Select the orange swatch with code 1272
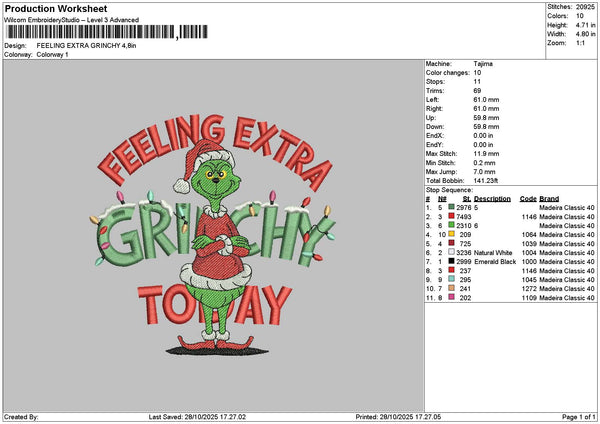This screenshot has width=600, height=424. 452,289
